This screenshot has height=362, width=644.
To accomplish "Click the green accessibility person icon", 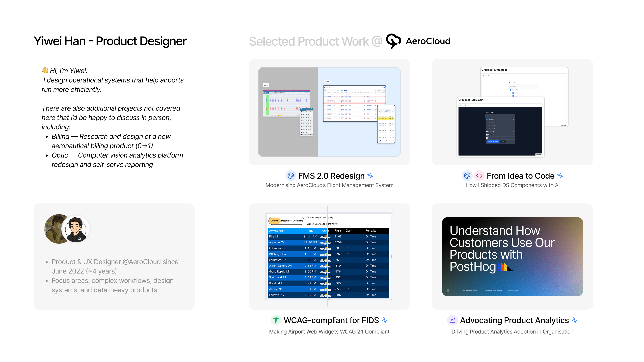I will [276, 320].
